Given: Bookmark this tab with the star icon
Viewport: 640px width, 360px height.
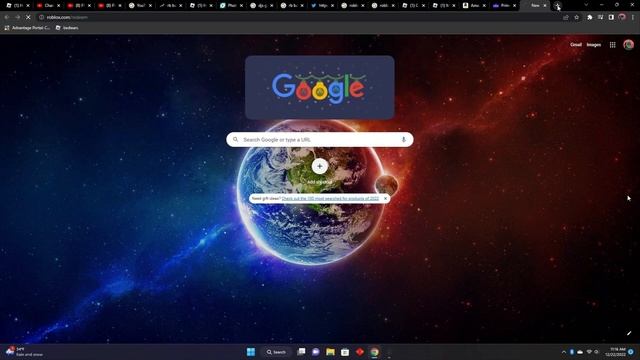Looking at the screenshot, I should 576,18.
